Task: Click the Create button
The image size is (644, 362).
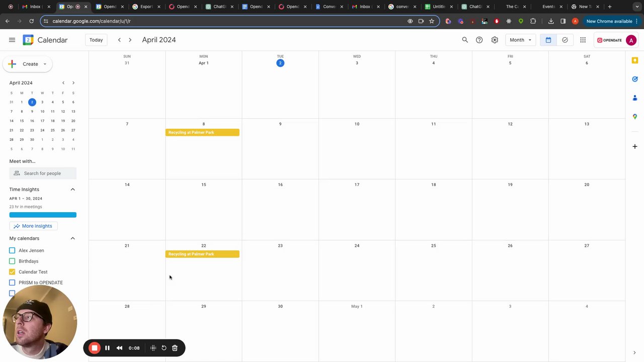Action: coord(27,64)
